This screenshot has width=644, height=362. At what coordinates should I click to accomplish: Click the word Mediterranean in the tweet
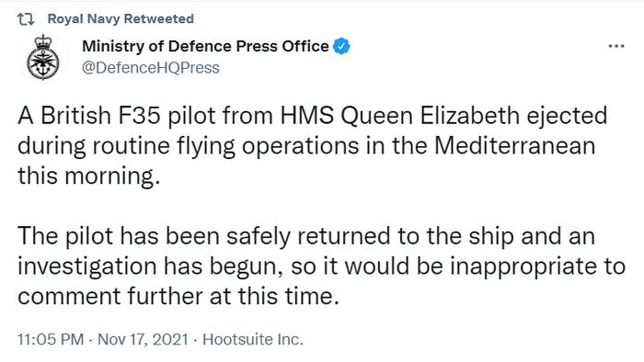tap(514, 145)
